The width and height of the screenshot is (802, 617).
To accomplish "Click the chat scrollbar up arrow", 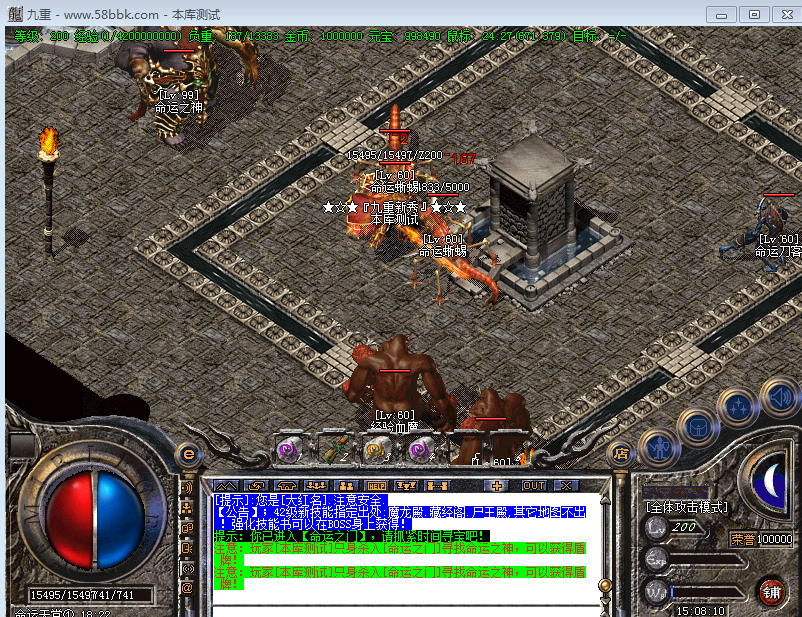I will [x=605, y=499].
